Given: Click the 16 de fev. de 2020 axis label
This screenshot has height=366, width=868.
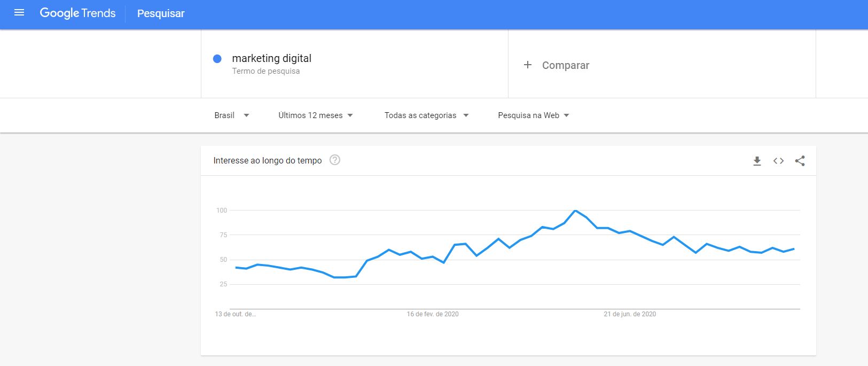Looking at the screenshot, I should click(433, 314).
